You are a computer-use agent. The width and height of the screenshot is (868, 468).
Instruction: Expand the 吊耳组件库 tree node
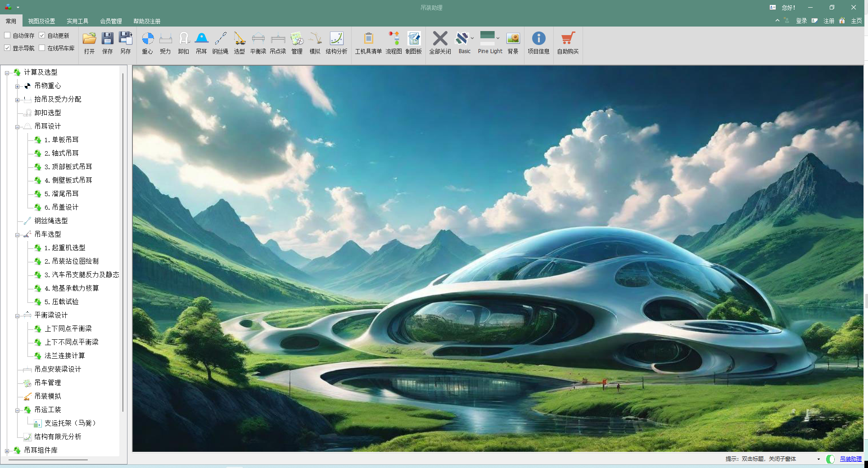[7, 451]
